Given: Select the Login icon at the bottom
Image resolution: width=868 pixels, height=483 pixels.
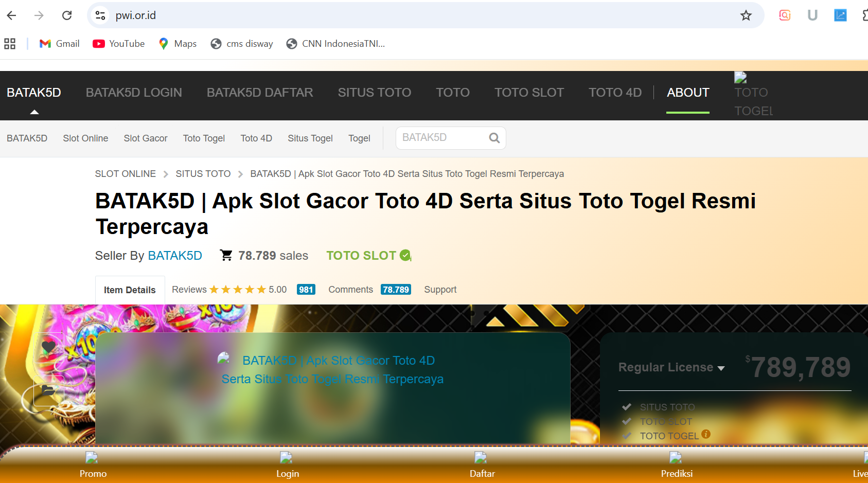Looking at the screenshot, I should tap(287, 458).
